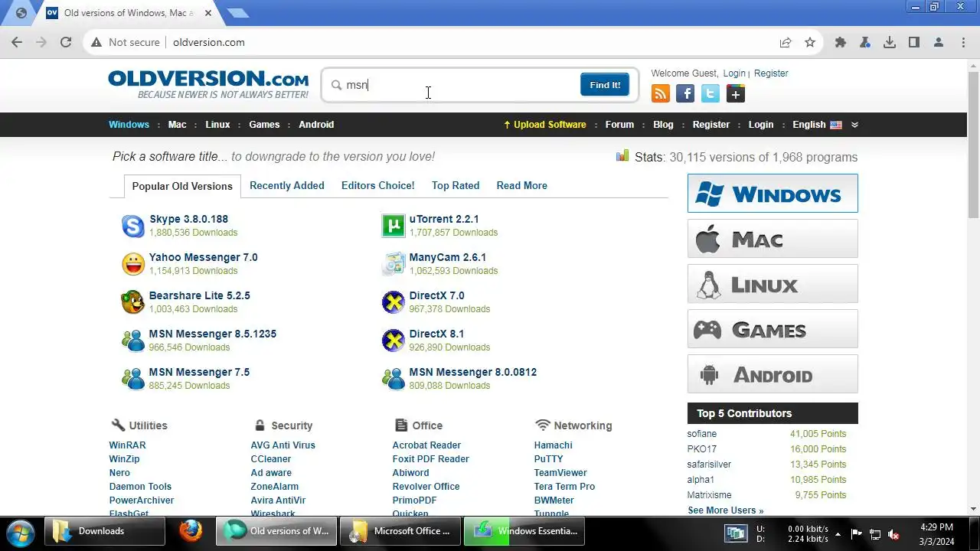Click the Find It! search button
The image size is (980, 551).
coord(605,85)
